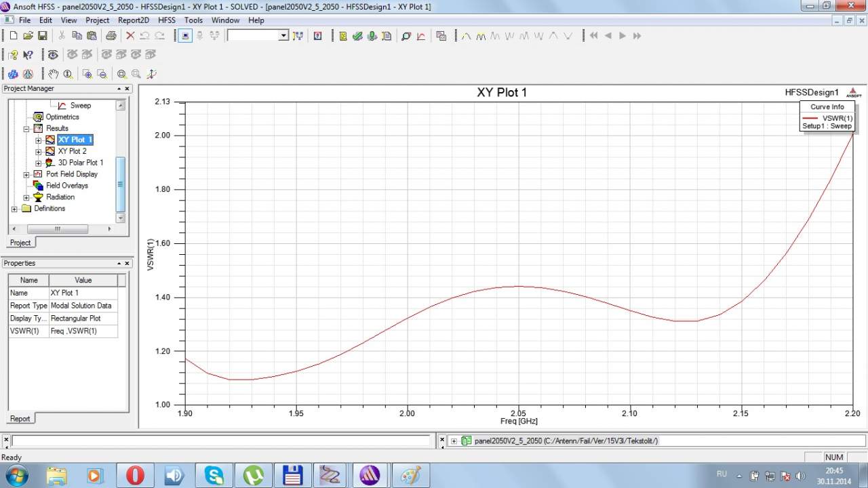Click the Report tab under Properties

pyautogui.click(x=20, y=418)
